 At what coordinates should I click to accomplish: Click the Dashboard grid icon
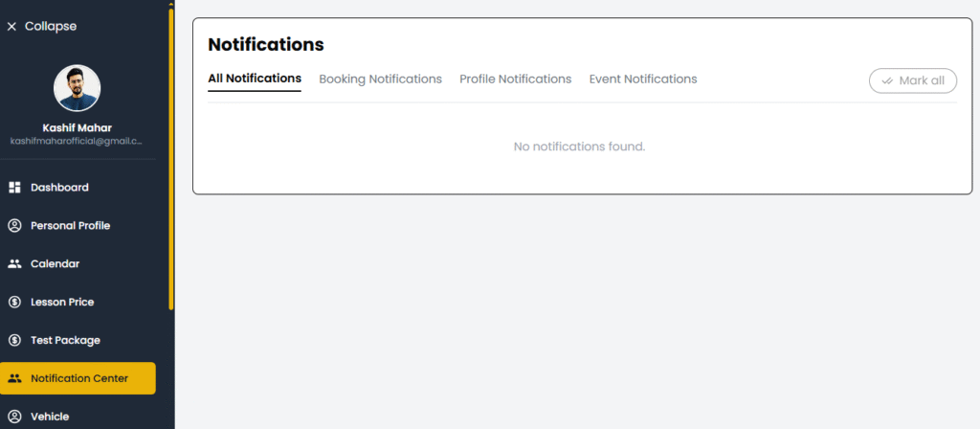(14, 187)
